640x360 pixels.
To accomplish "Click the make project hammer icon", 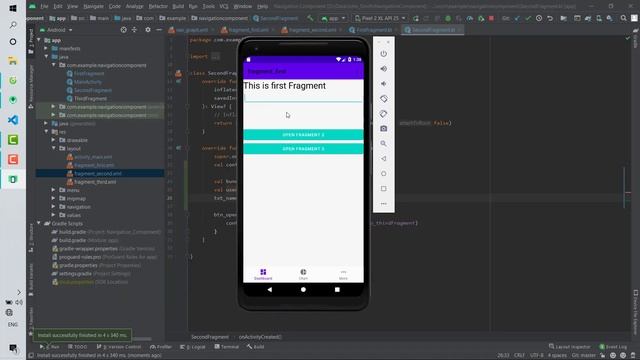I will click(x=310, y=18).
